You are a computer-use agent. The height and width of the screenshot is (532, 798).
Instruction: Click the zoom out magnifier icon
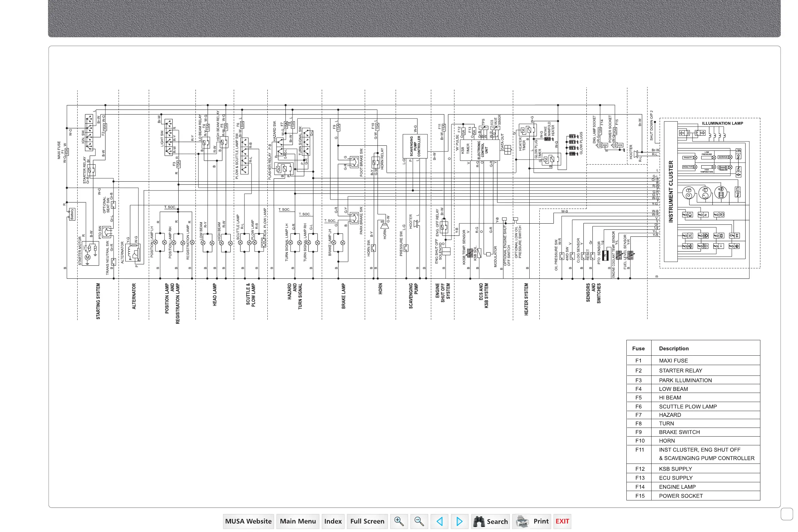point(419,521)
